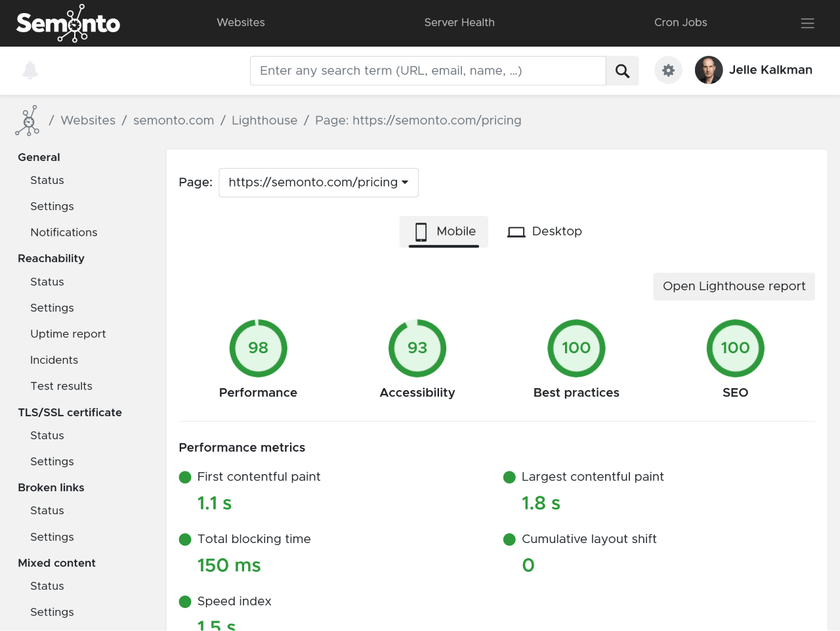Go to Server Health in top navigation
This screenshot has width=840, height=631.
tap(459, 22)
